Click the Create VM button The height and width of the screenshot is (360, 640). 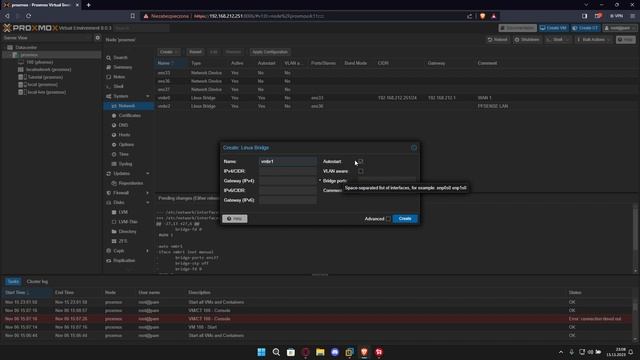[x=553, y=28]
